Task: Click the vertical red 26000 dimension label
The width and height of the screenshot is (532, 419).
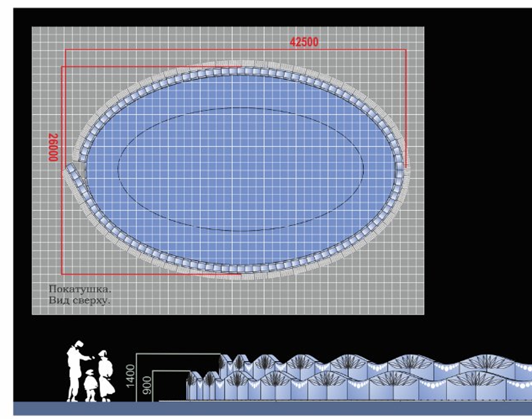Action: (53, 147)
